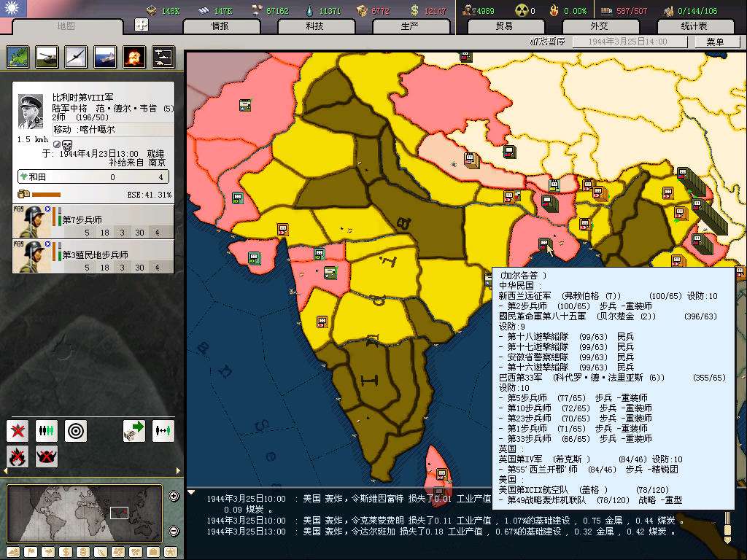Screen dimensions: 747x560
Task: Click the supply crate green arrow icon
Action: [x=133, y=430]
